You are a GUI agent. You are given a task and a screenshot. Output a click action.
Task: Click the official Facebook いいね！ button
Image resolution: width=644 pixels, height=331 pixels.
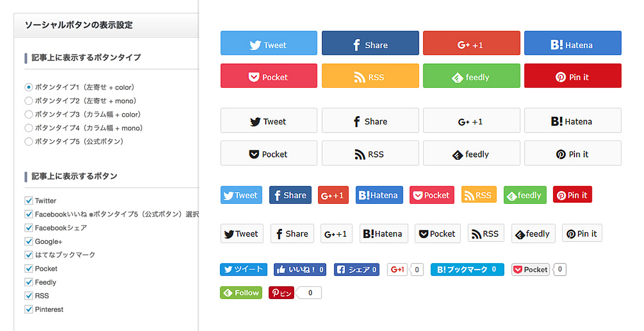pyautogui.click(x=300, y=269)
